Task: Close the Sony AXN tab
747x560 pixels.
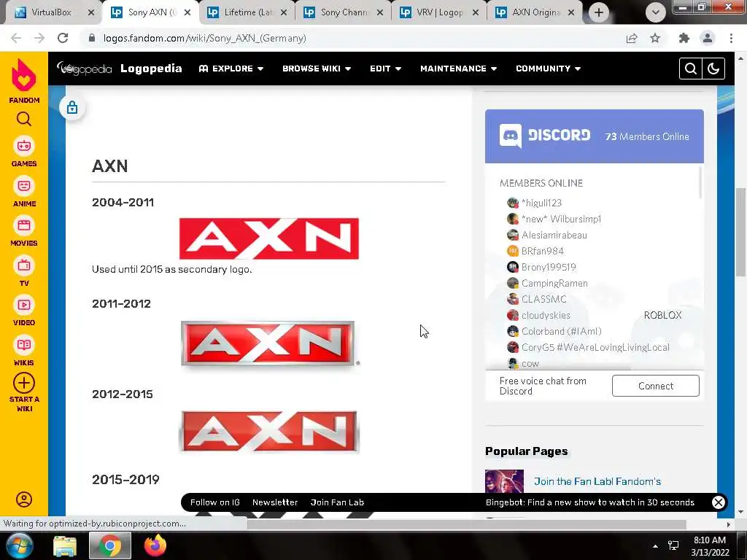Action: click(x=187, y=12)
